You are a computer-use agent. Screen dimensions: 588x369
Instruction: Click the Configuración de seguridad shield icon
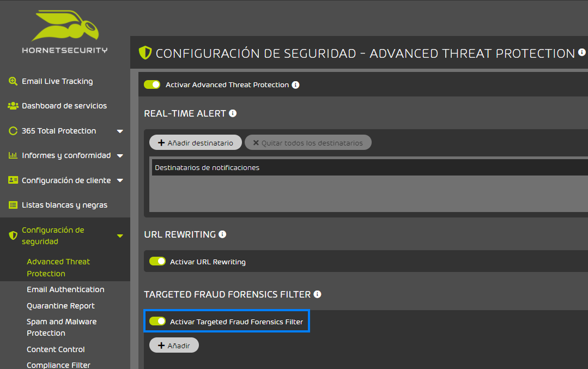(x=13, y=235)
